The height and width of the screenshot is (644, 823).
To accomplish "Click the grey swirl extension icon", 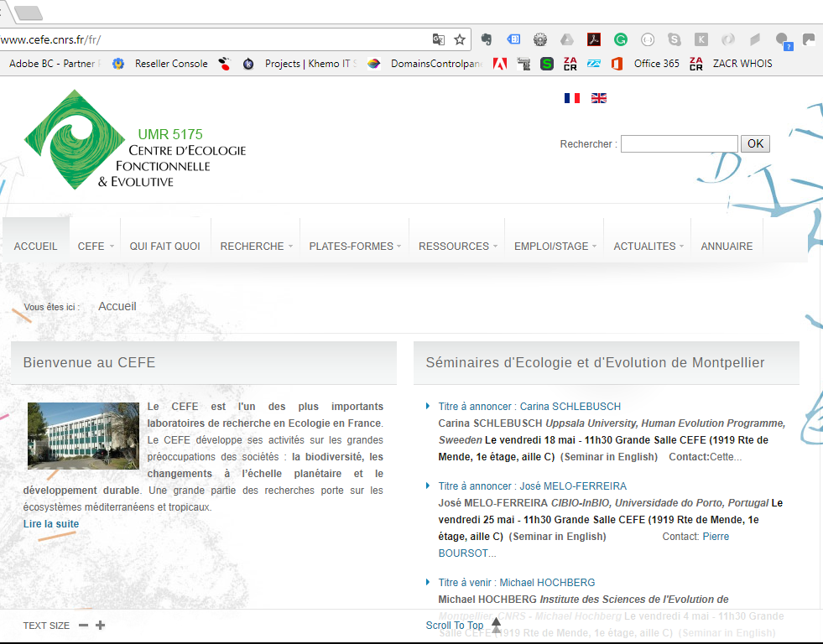I will [728, 39].
